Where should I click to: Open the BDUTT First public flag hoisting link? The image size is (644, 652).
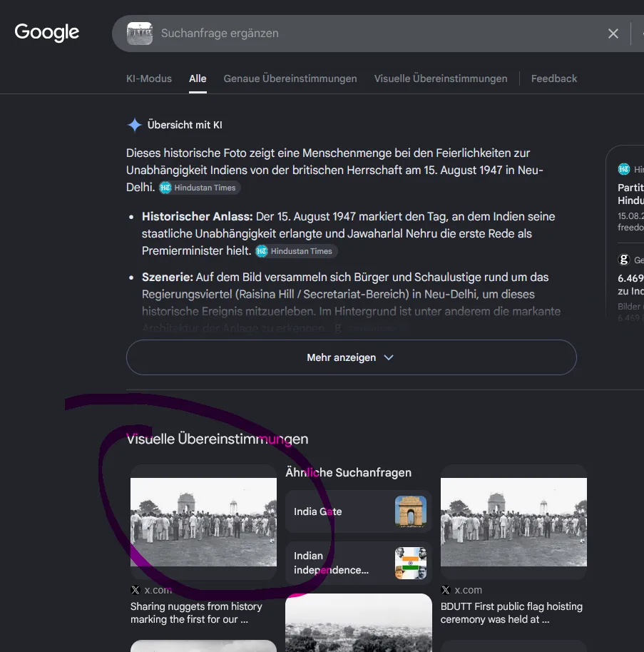click(x=511, y=613)
